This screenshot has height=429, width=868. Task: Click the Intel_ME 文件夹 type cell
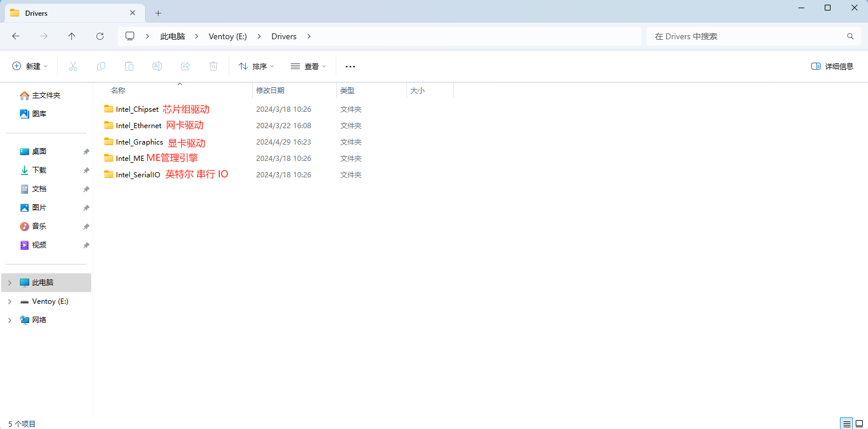(x=351, y=159)
